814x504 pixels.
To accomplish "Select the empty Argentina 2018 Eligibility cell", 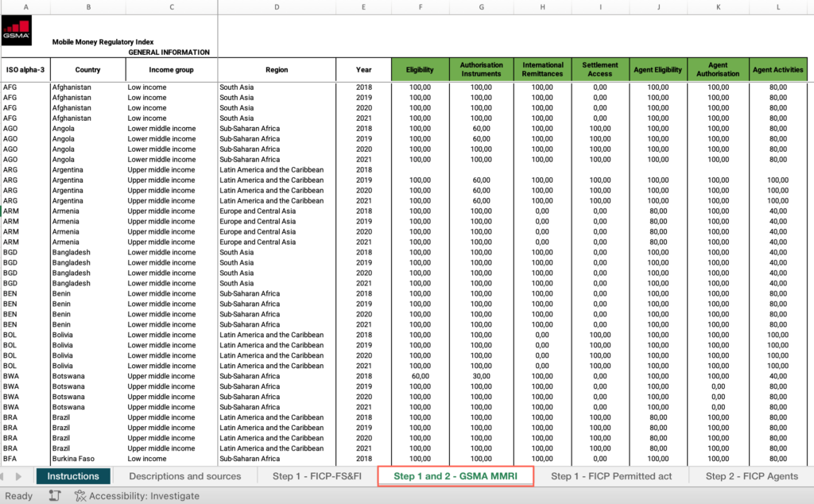I will pos(420,170).
